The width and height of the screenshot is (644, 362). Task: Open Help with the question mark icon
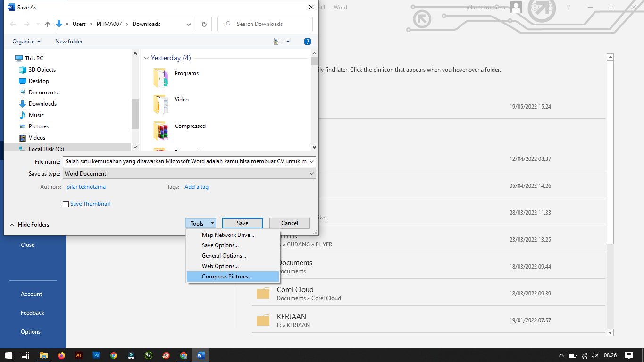(307, 41)
